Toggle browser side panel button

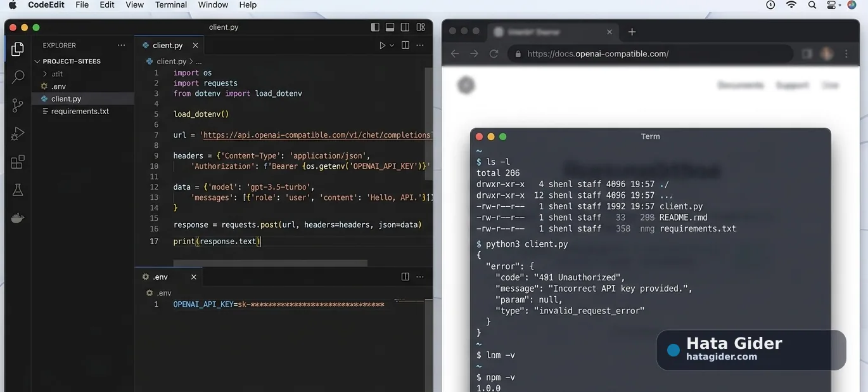[807, 54]
